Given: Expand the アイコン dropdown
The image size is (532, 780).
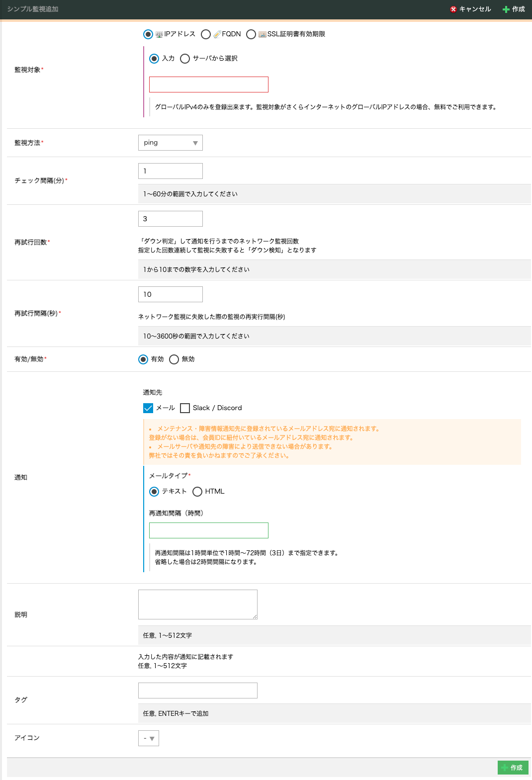Looking at the screenshot, I should (148, 738).
